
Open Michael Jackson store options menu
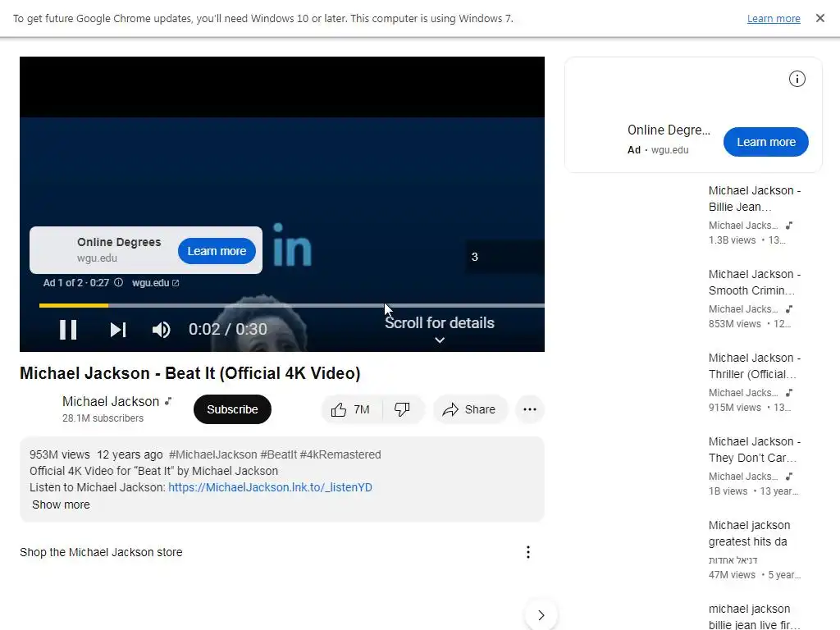point(528,552)
